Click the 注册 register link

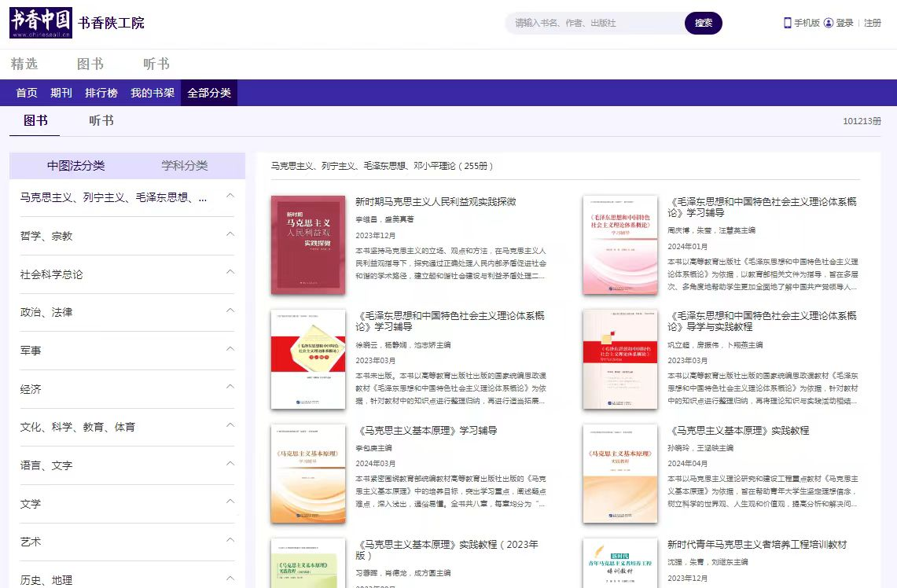click(x=873, y=23)
